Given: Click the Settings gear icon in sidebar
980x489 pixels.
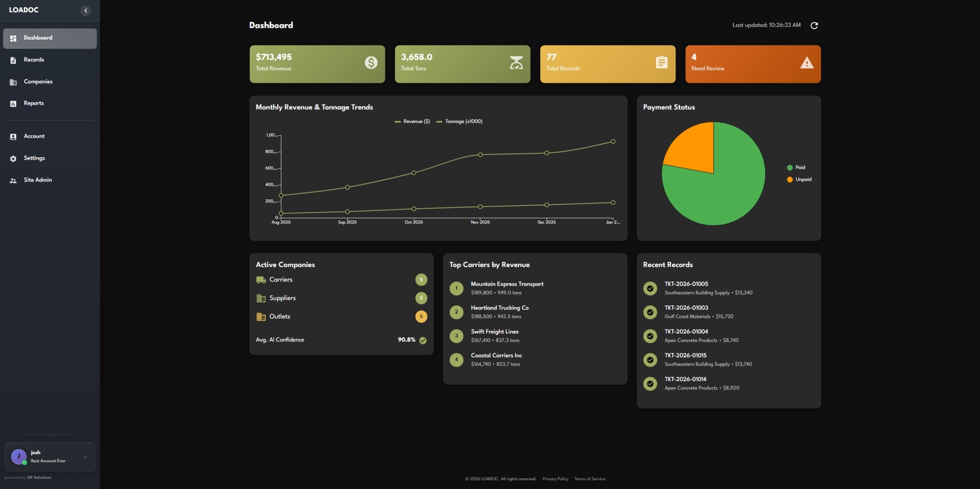Looking at the screenshot, I should coord(13,159).
